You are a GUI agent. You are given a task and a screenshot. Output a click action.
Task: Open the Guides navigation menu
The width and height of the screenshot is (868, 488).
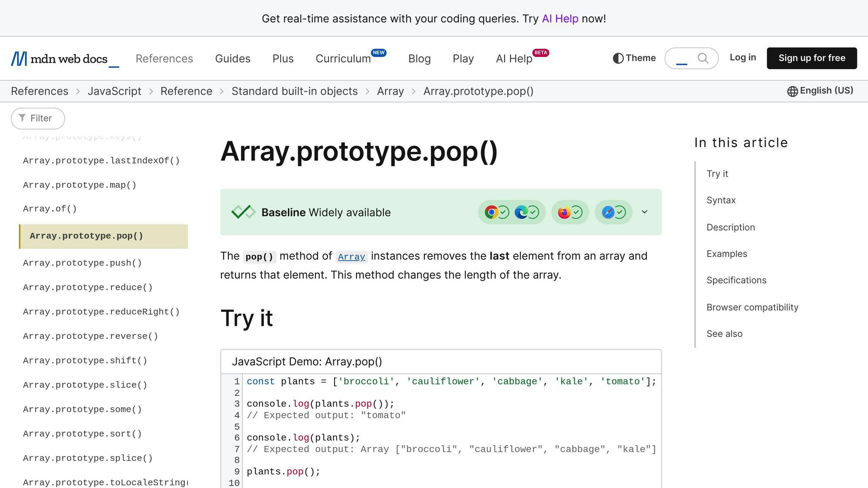233,58
